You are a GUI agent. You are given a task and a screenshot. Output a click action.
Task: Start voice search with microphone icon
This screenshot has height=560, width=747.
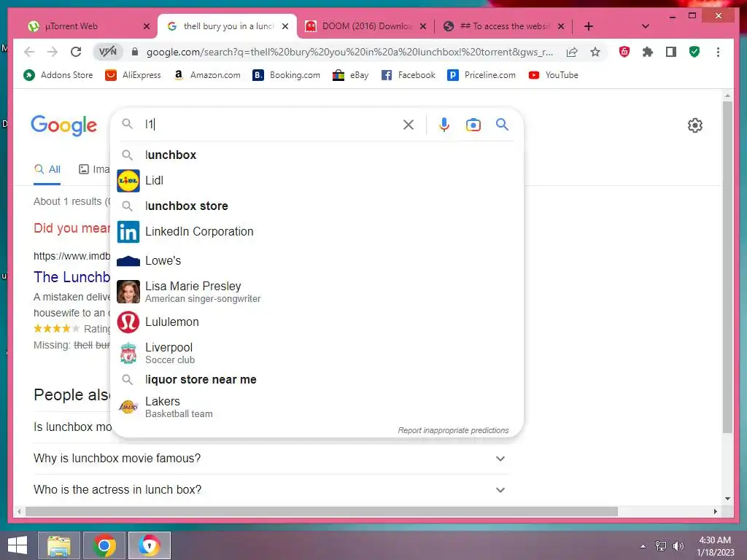pos(444,125)
